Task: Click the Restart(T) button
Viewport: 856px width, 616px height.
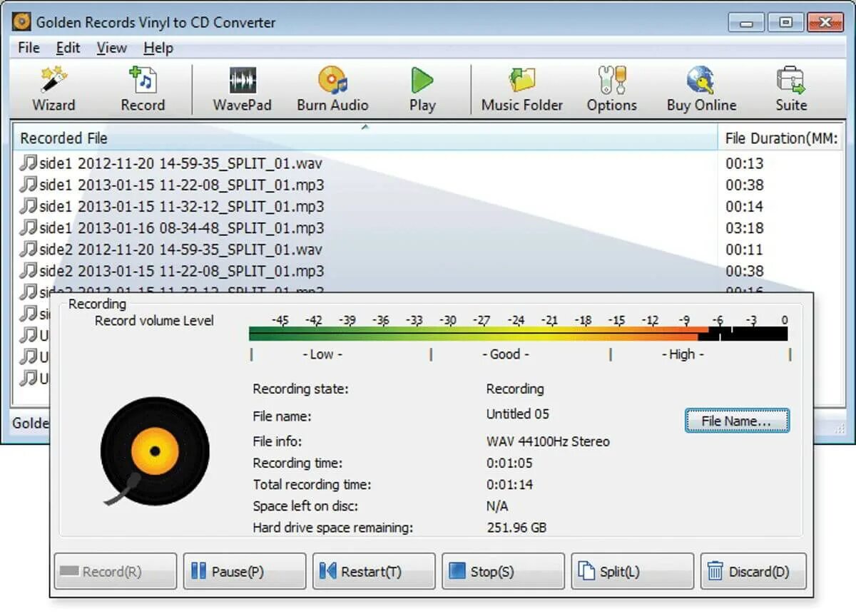Action: point(374,571)
